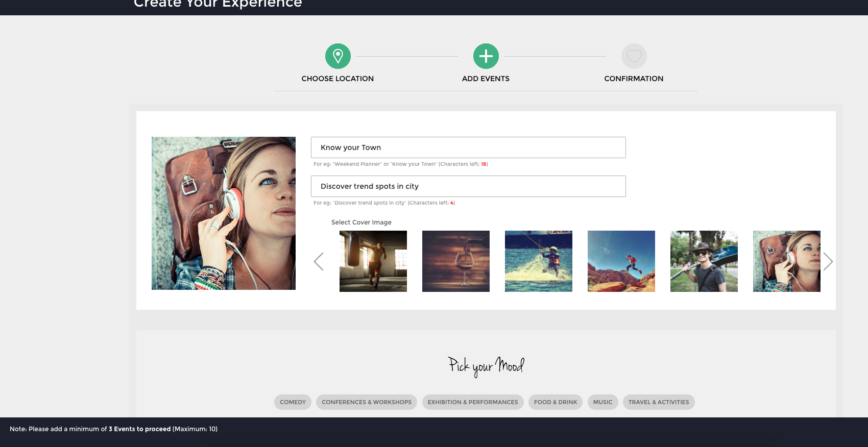
Task: Show more cover images with right arrow
Action: [828, 261]
